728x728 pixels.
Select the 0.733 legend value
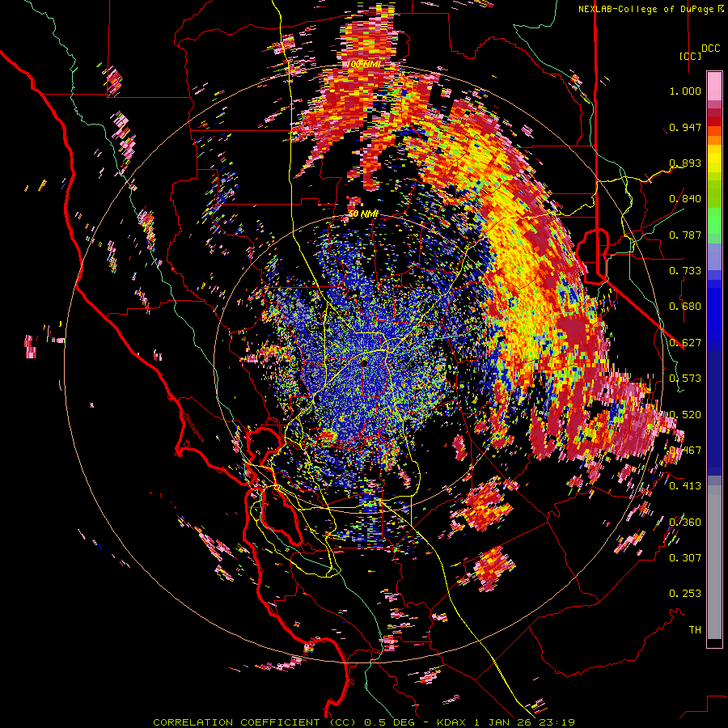click(x=685, y=271)
